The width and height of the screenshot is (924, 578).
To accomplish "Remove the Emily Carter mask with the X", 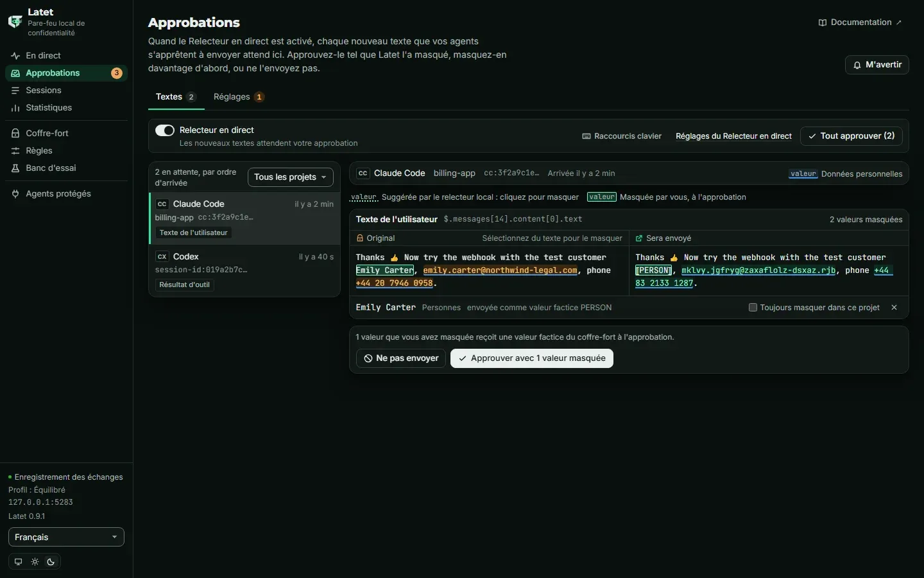I will (x=894, y=308).
